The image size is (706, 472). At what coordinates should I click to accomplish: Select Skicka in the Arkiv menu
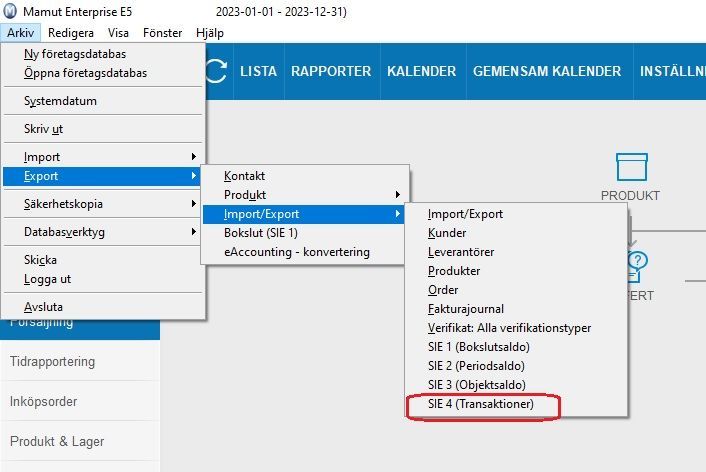pos(103,260)
